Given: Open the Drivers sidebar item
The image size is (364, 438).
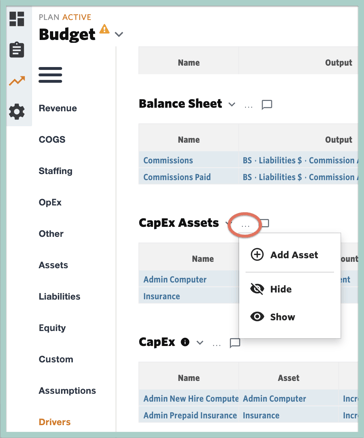Looking at the screenshot, I should pyautogui.click(x=55, y=422).
